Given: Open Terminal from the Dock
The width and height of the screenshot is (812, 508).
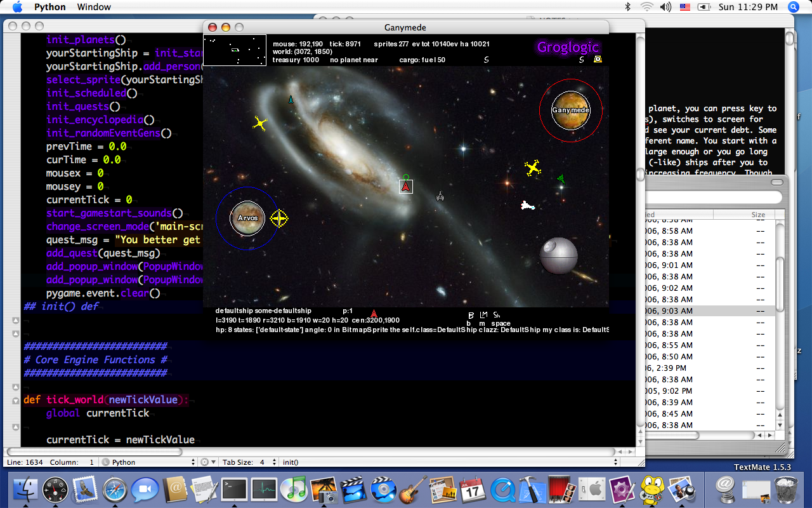Looking at the screenshot, I should pyautogui.click(x=235, y=489).
